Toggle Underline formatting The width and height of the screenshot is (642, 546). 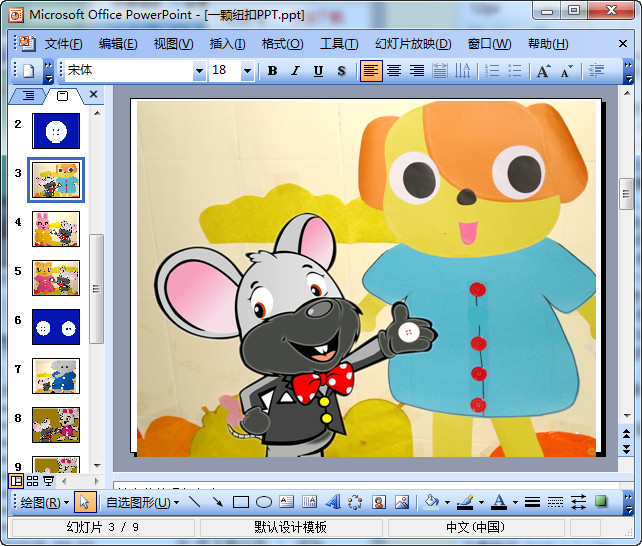click(x=318, y=71)
